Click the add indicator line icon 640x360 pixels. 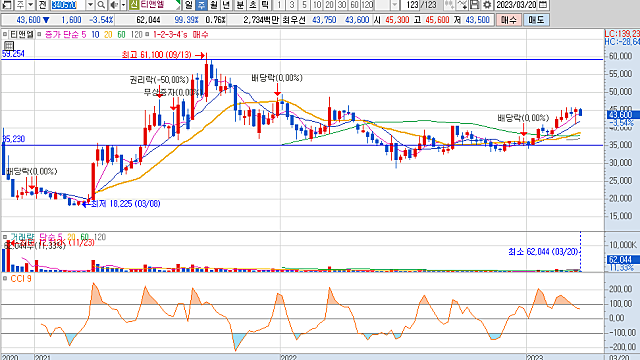462,5
